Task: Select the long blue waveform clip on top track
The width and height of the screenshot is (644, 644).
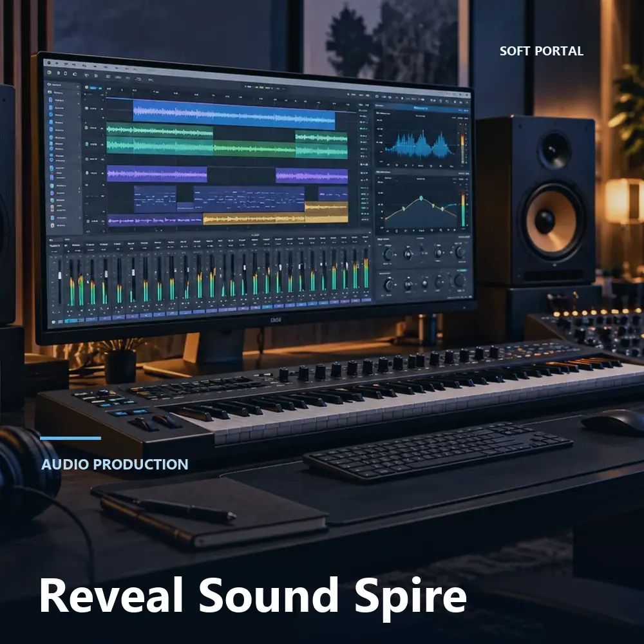Action: point(234,114)
